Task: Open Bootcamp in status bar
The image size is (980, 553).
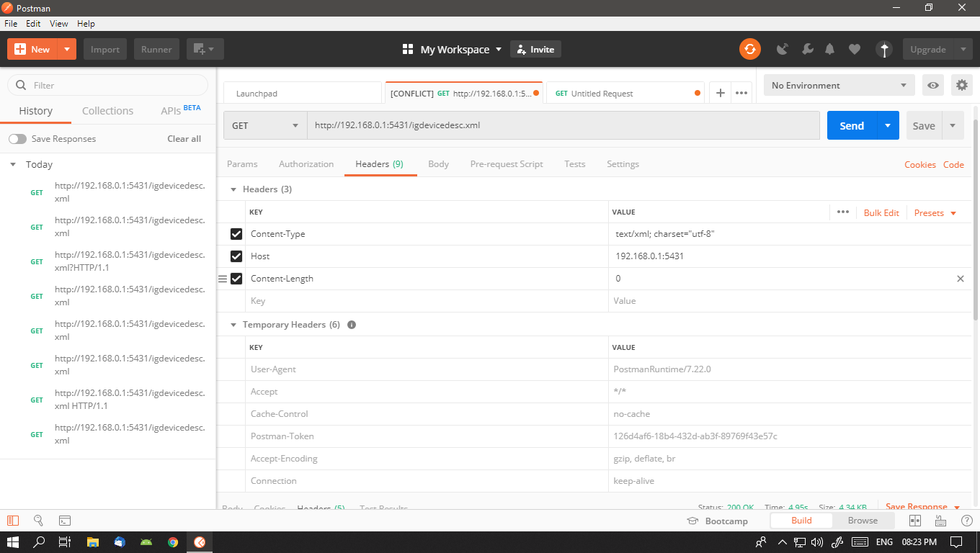Action: coord(718,521)
